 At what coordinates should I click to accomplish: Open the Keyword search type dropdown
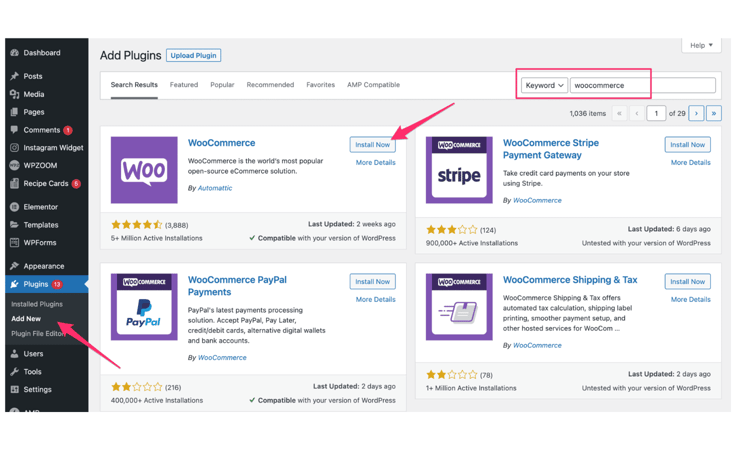[x=544, y=86]
